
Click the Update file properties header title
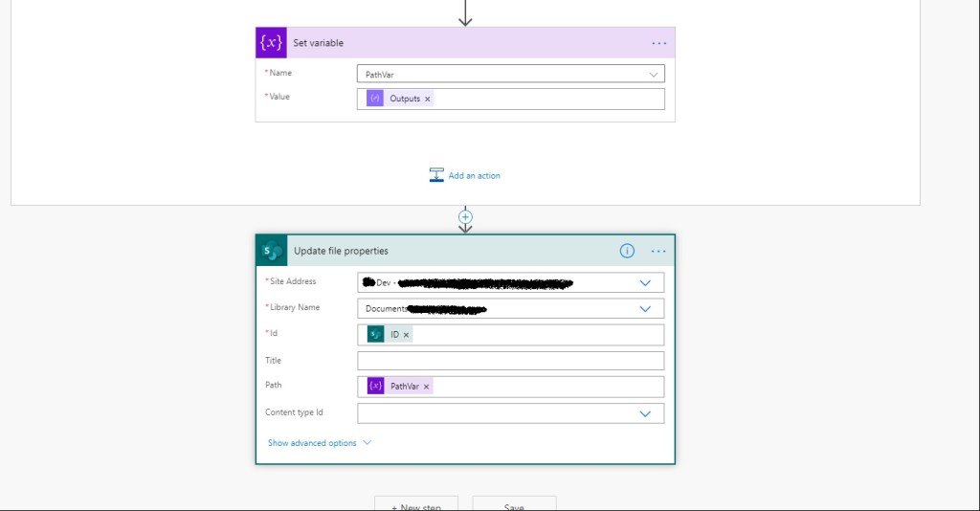tap(341, 251)
